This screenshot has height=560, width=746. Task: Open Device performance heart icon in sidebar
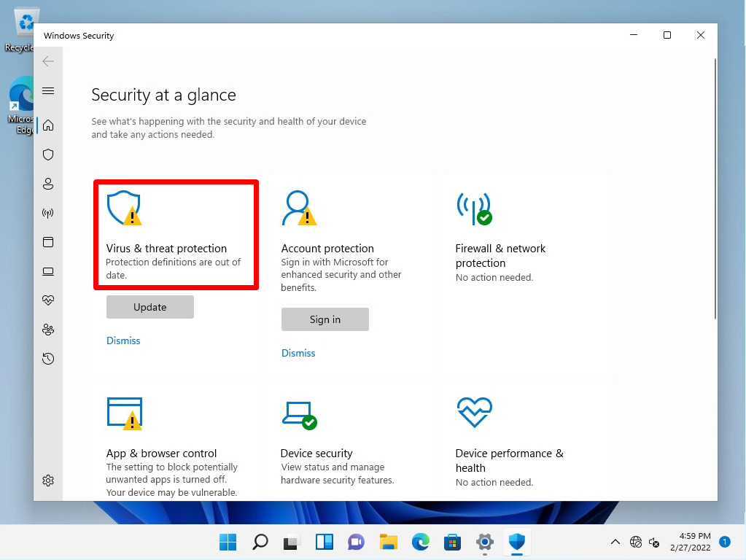48,300
